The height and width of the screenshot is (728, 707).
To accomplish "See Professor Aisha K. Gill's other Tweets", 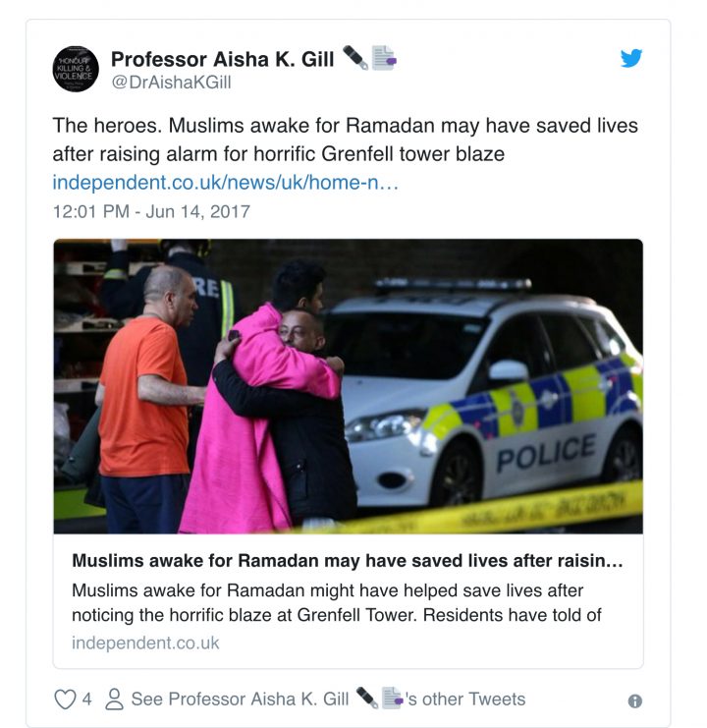I will click(328, 699).
